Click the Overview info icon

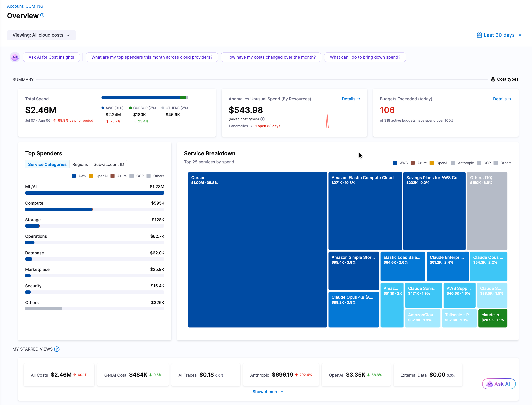click(x=42, y=16)
